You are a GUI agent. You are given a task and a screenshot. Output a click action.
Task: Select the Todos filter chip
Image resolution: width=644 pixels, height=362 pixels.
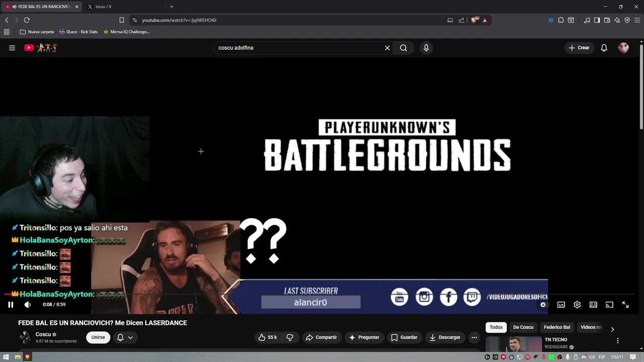click(496, 327)
